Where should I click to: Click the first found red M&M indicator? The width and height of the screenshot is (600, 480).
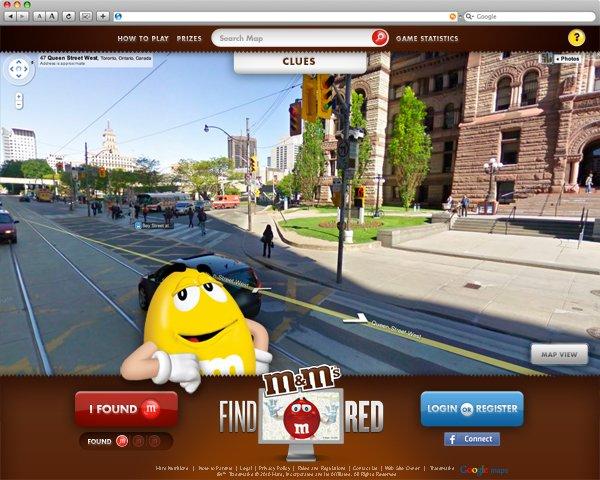click(x=122, y=441)
